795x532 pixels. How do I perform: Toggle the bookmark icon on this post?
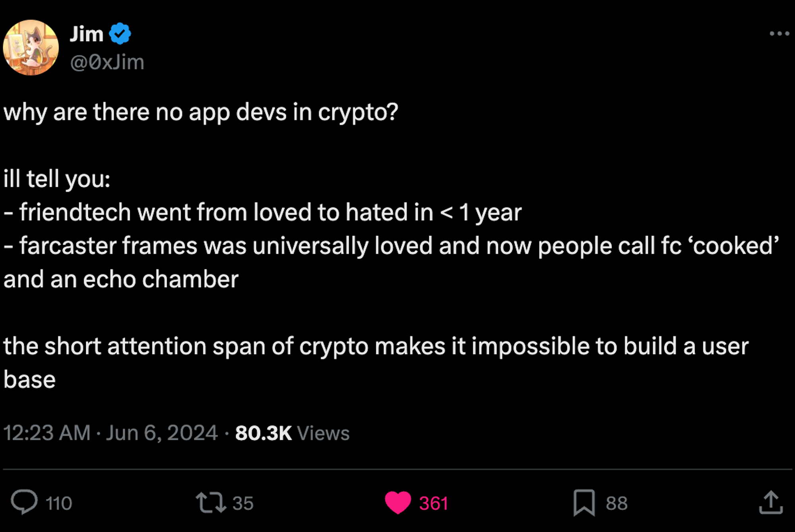[584, 503]
